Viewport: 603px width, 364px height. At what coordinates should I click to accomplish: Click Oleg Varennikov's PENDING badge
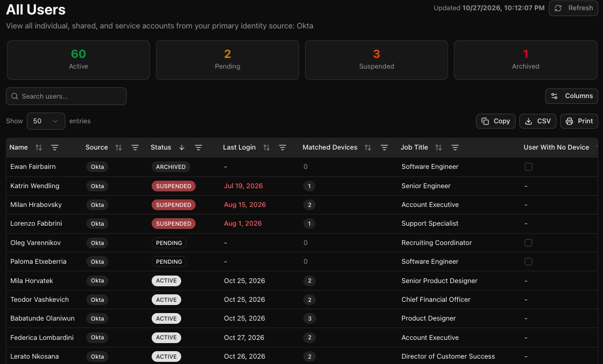click(x=169, y=243)
